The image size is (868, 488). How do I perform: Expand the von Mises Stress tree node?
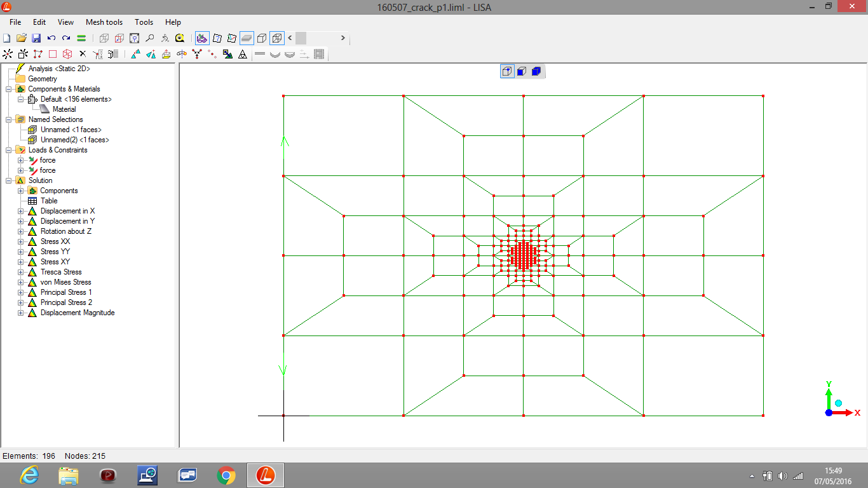point(21,282)
